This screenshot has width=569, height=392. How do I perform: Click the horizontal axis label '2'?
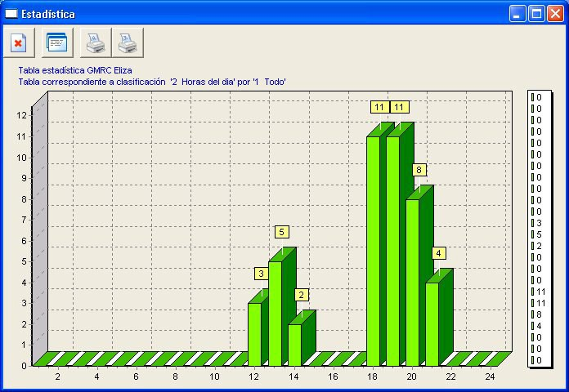coord(58,376)
